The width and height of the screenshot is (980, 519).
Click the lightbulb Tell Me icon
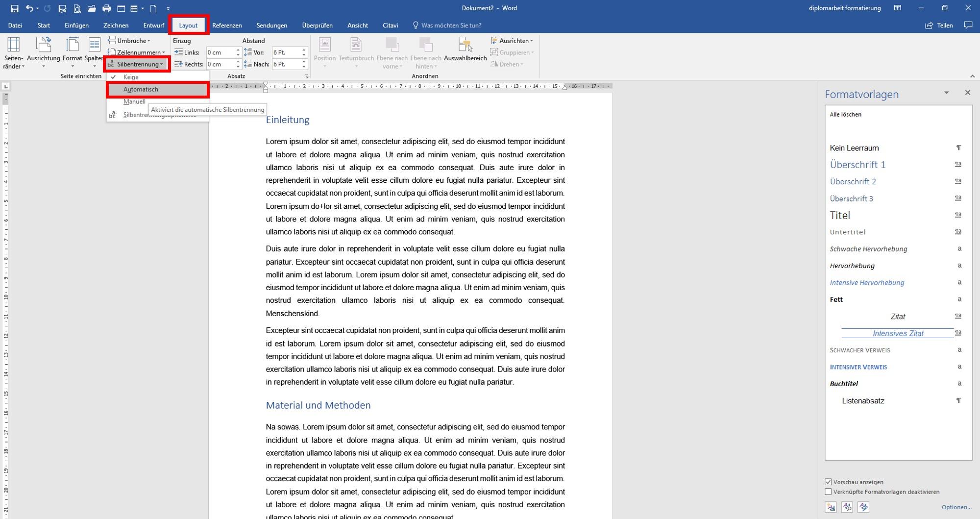pos(416,25)
